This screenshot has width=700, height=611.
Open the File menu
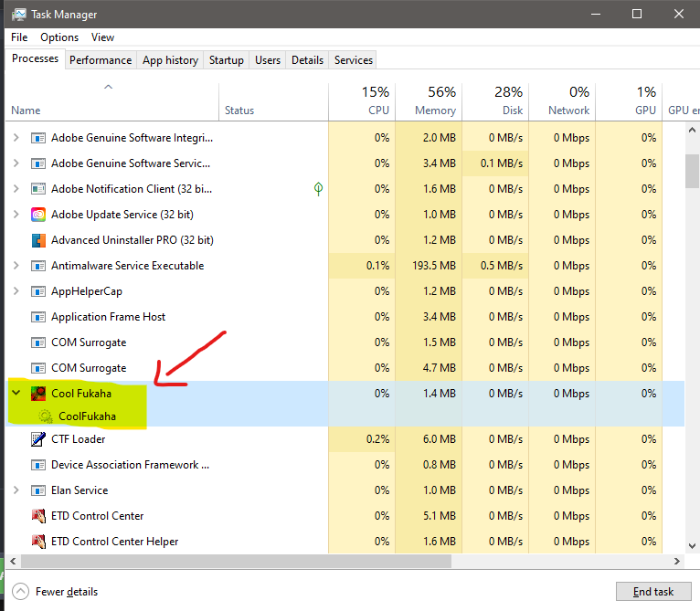(19, 37)
